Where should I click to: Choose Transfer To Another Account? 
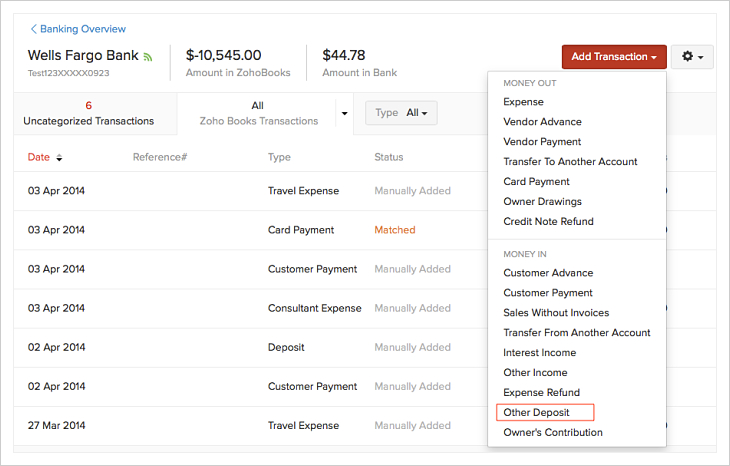(570, 162)
